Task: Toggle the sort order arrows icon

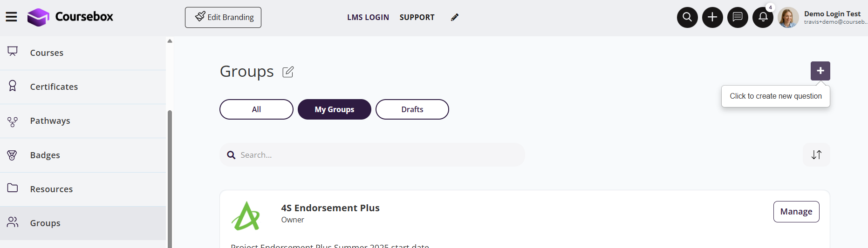Action: (816, 155)
